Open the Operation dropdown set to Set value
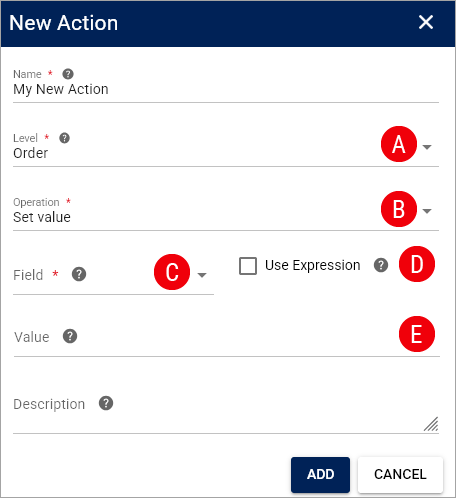 [x=427, y=211]
